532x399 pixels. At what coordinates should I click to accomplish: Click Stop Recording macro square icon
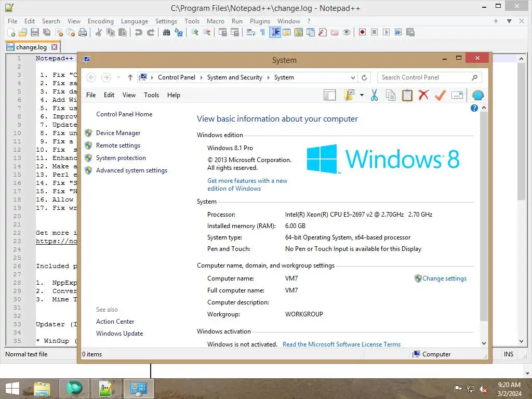374,32
